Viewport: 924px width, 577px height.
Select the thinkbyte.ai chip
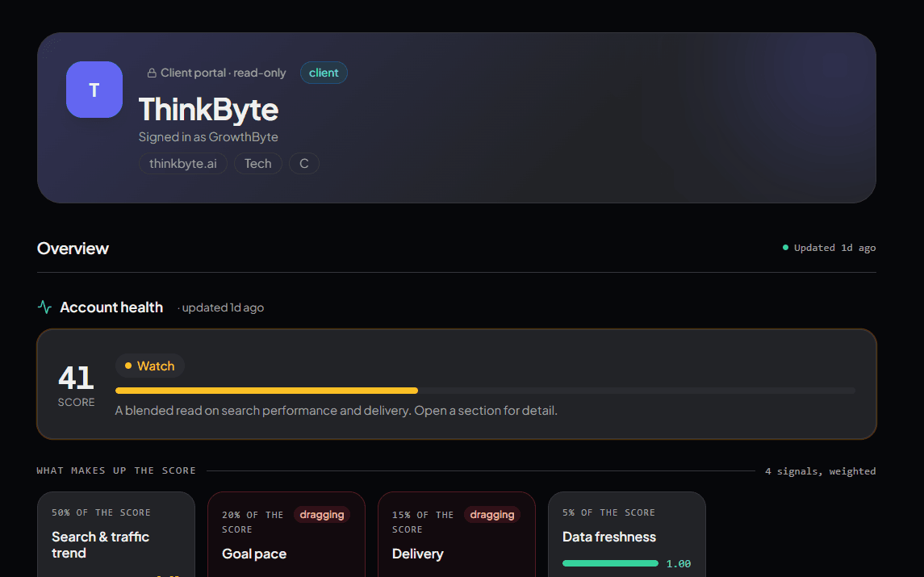(182, 163)
